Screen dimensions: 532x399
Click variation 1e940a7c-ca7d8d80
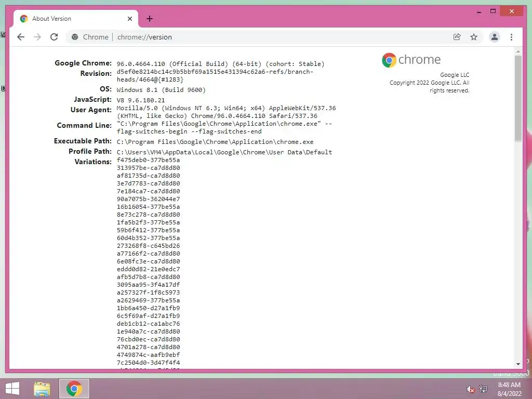(148, 332)
